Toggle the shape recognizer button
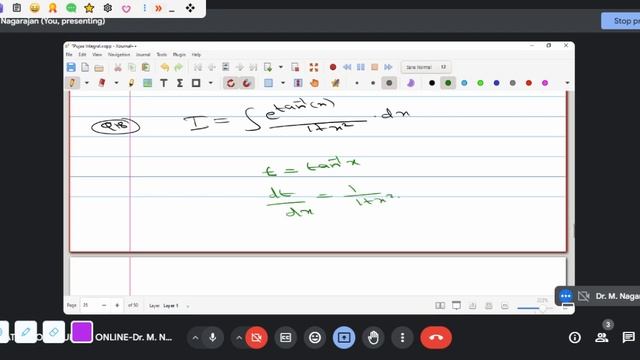 click(x=231, y=83)
